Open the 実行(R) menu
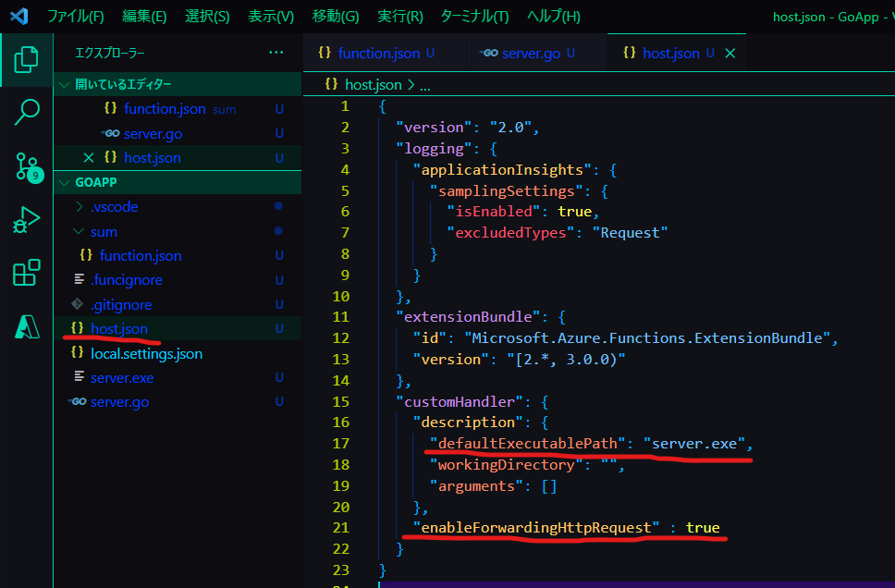Viewport: 895px width, 588px height. click(x=400, y=16)
